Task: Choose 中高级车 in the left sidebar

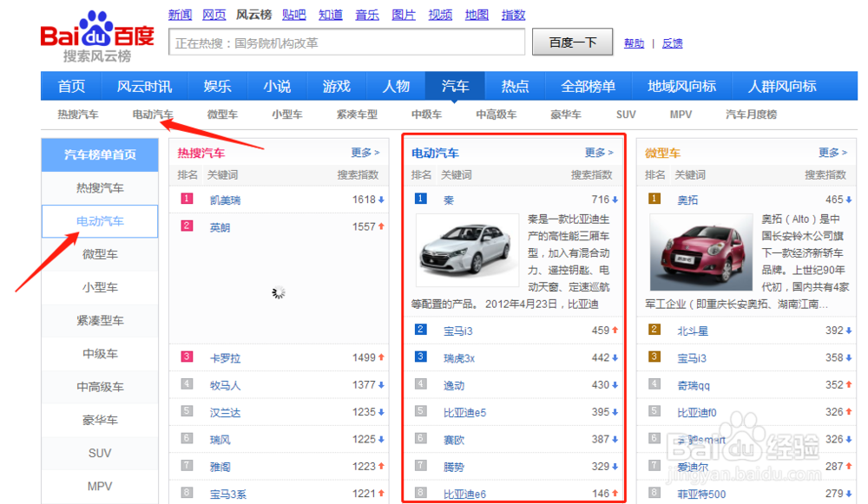Action: point(100,387)
